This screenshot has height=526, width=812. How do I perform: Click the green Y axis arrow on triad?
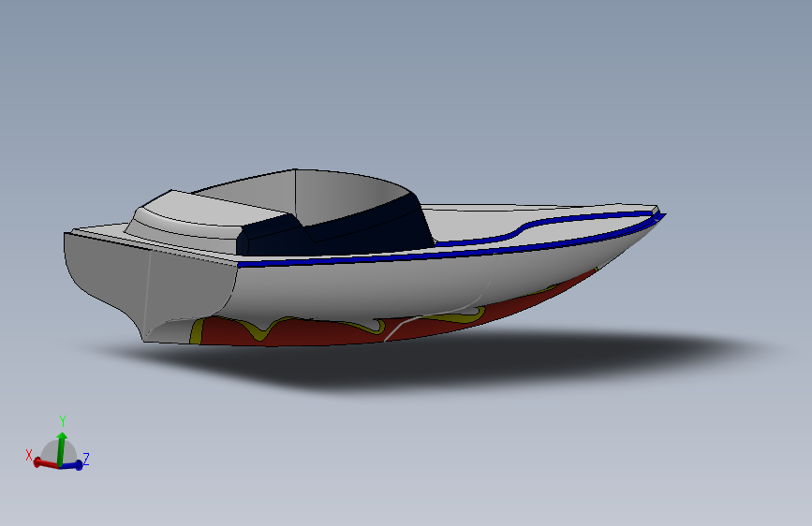coord(62,448)
